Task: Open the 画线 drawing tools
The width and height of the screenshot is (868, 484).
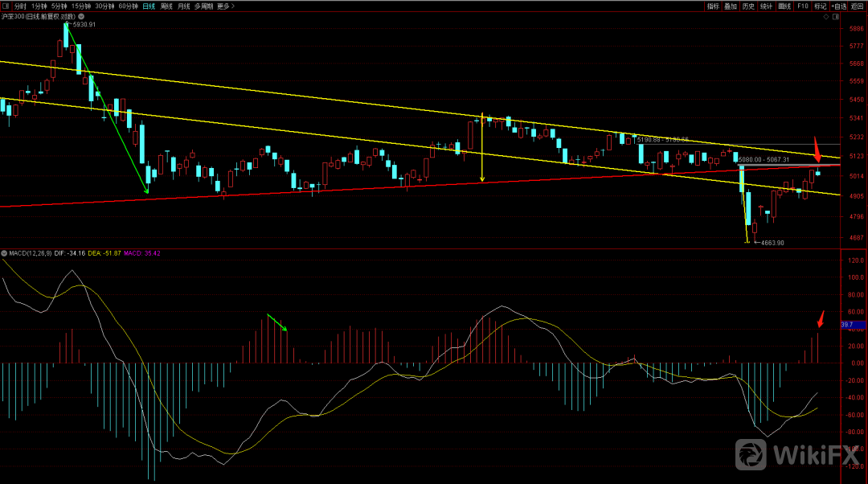Action: click(784, 6)
